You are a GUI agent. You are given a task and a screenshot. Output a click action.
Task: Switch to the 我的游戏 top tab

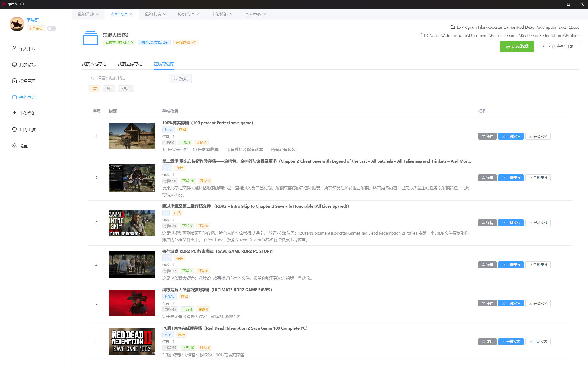(x=86, y=14)
